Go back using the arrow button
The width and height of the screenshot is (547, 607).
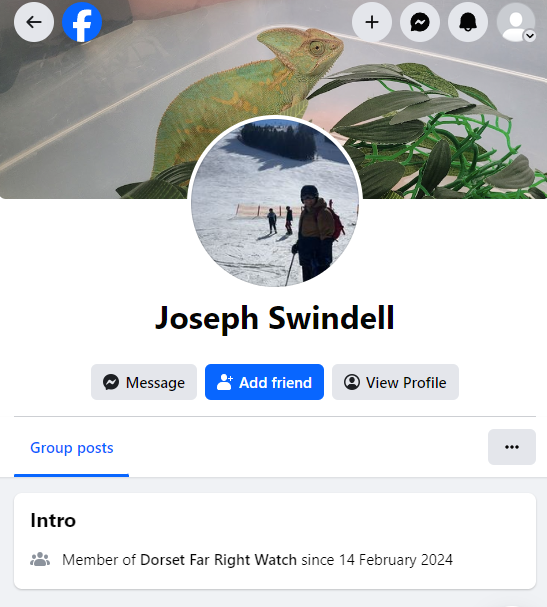click(x=34, y=22)
